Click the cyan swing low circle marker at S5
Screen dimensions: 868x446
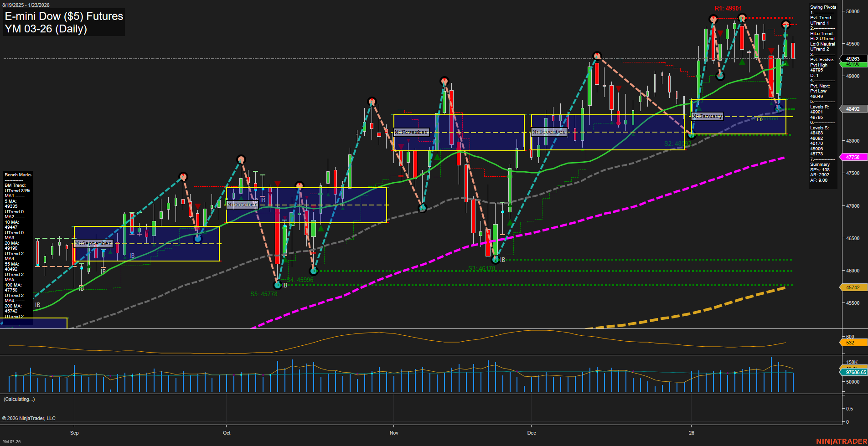[279, 284]
